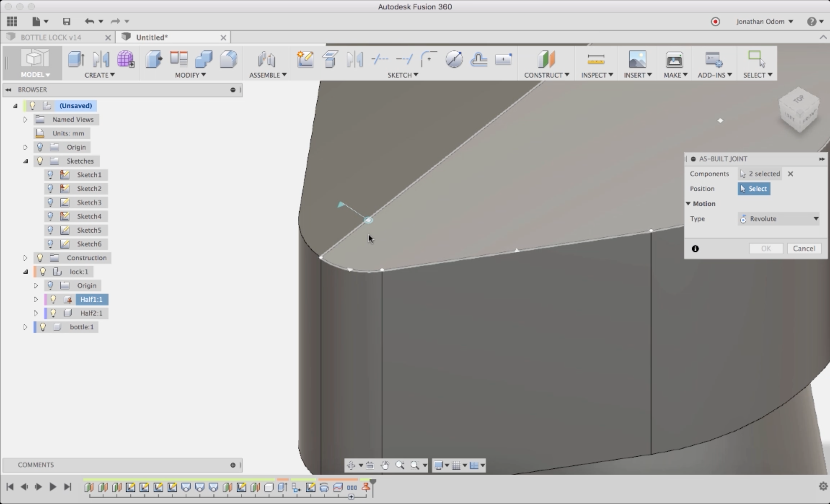Toggle visibility bulb of Sketch3

click(x=50, y=202)
